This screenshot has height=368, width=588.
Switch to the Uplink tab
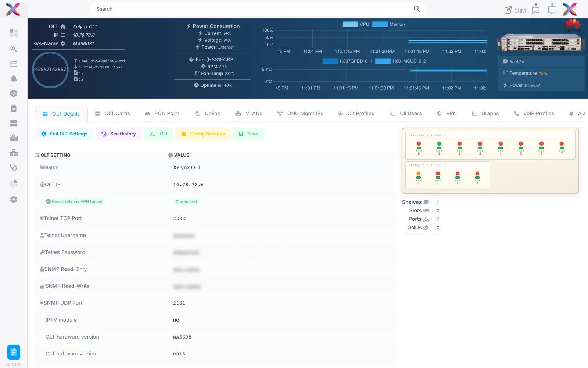point(207,113)
